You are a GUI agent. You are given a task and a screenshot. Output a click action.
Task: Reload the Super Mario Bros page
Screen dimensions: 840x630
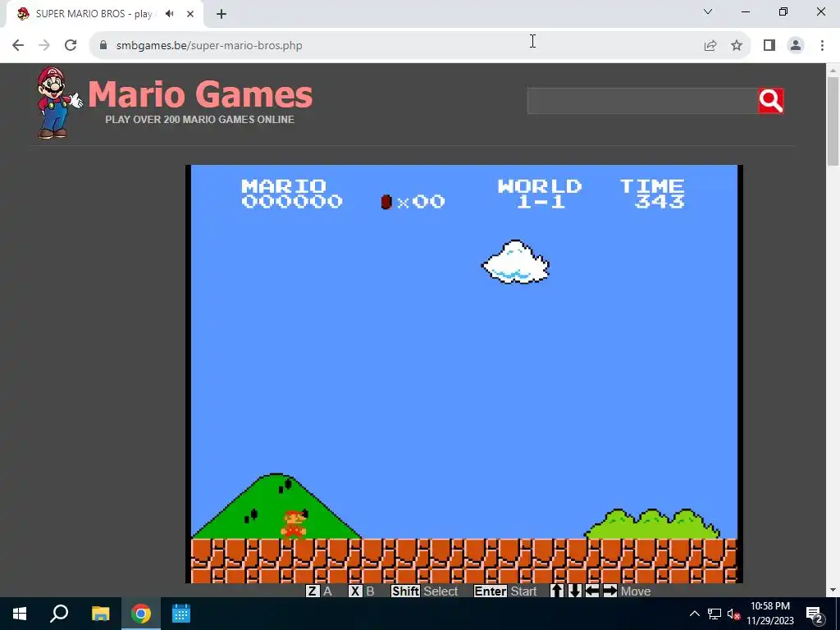71,46
